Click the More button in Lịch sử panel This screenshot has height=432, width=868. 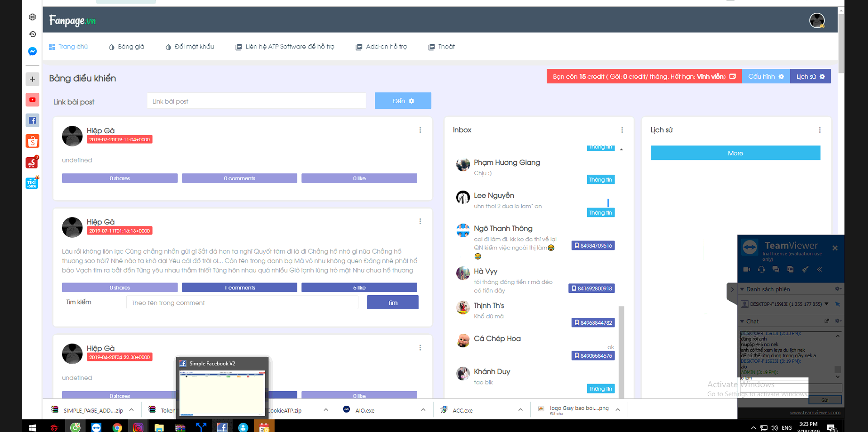[x=735, y=153]
